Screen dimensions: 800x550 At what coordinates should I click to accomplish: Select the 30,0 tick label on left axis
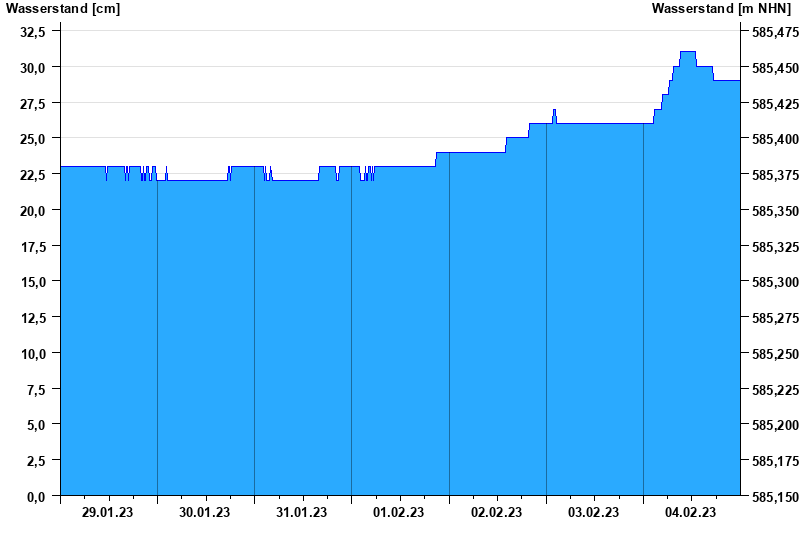(33, 68)
